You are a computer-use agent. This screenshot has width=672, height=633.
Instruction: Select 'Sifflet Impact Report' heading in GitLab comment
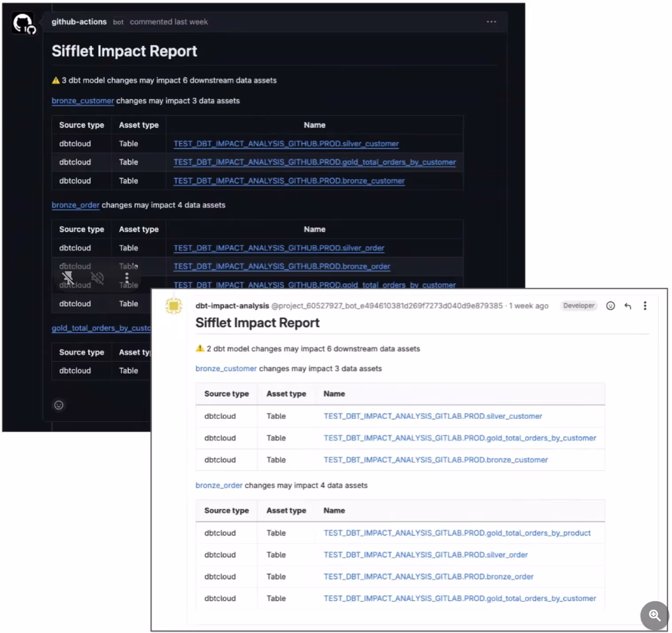pos(257,323)
